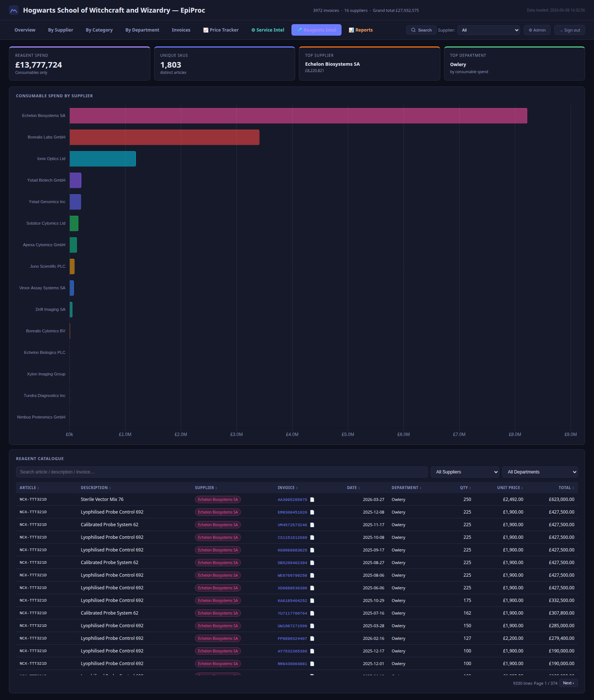Open invoice link AA3995285975

tap(292, 500)
